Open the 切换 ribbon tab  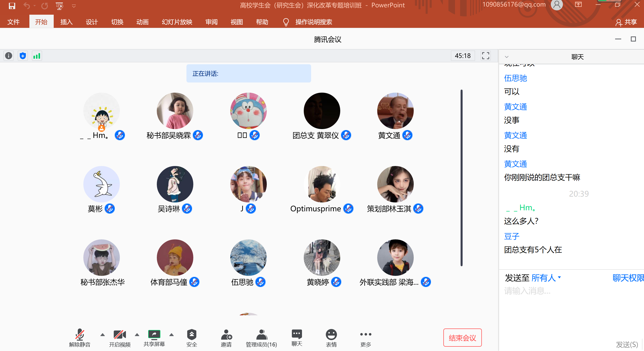tap(117, 22)
